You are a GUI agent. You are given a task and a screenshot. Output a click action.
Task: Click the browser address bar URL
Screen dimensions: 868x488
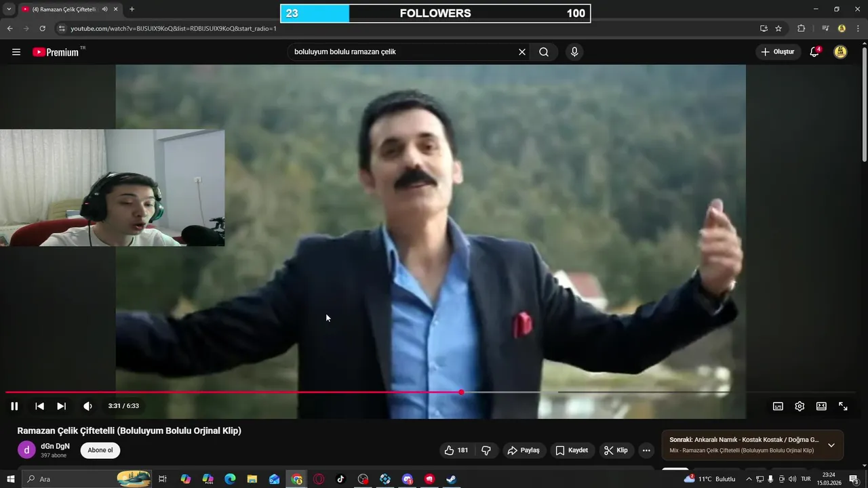[173, 28]
